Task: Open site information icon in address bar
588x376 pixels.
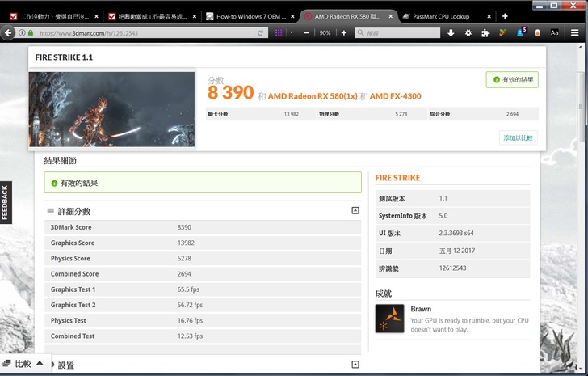Action: (x=22, y=33)
